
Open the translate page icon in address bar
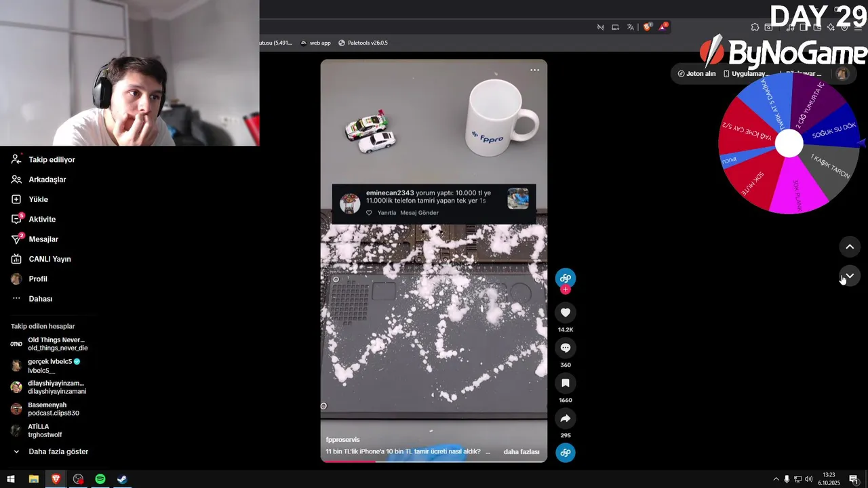(x=631, y=27)
